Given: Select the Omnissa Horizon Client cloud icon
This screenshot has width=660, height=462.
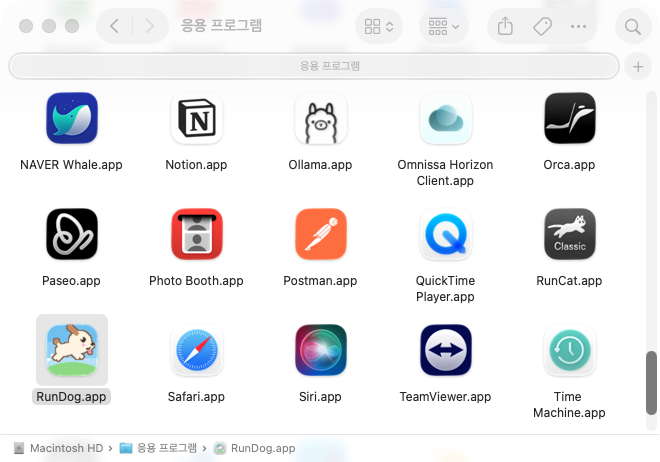Looking at the screenshot, I should click(x=445, y=118).
